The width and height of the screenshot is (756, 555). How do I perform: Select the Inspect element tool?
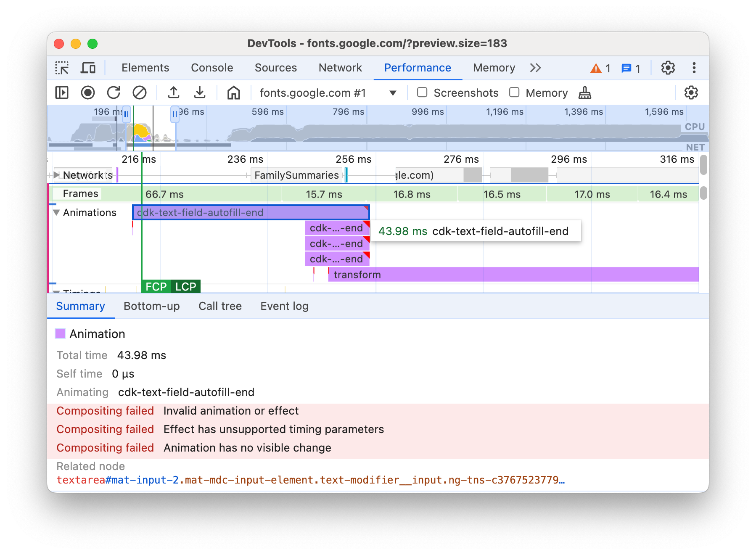click(62, 68)
